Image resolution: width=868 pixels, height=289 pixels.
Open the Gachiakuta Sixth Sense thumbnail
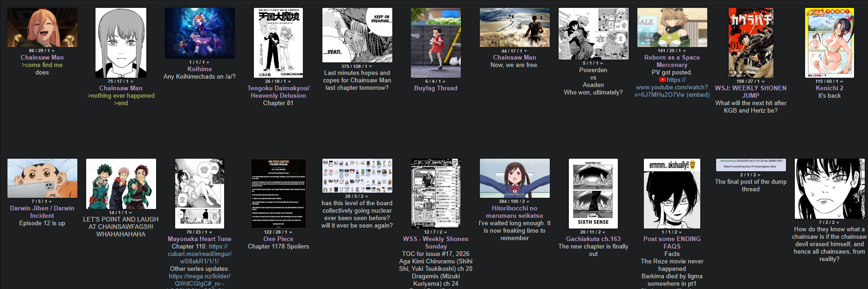click(x=594, y=194)
